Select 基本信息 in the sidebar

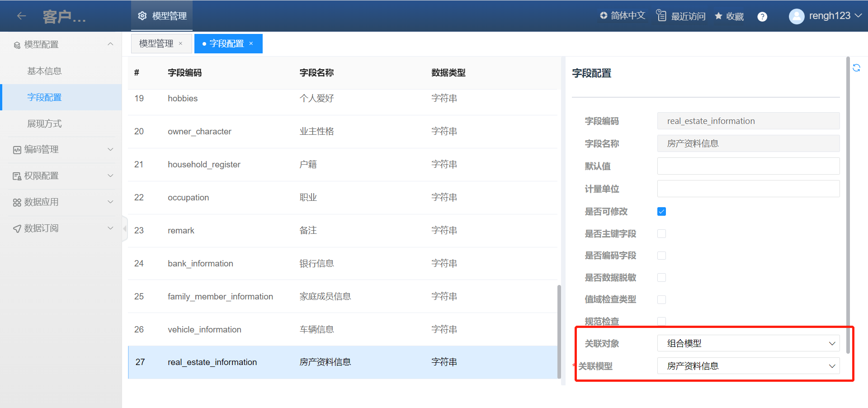coord(44,71)
